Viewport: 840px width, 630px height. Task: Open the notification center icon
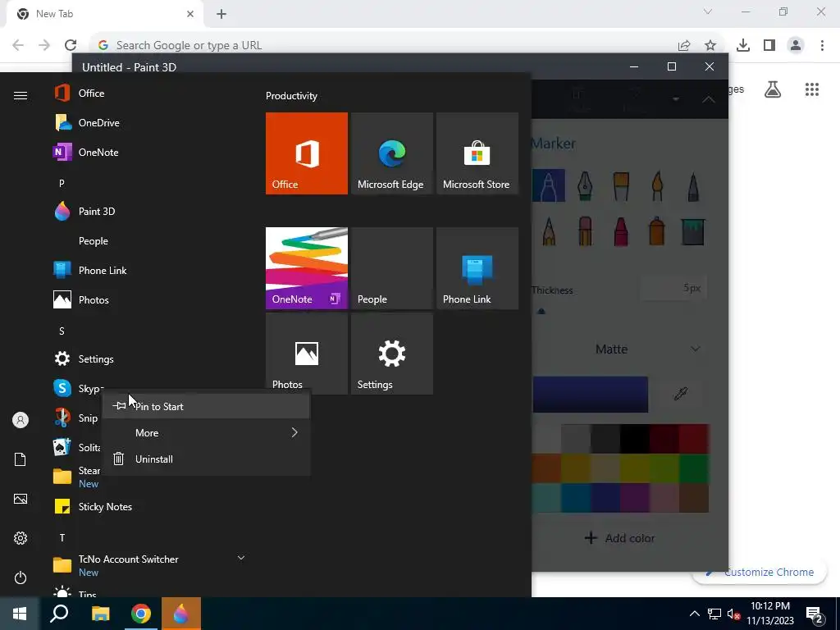(815, 614)
